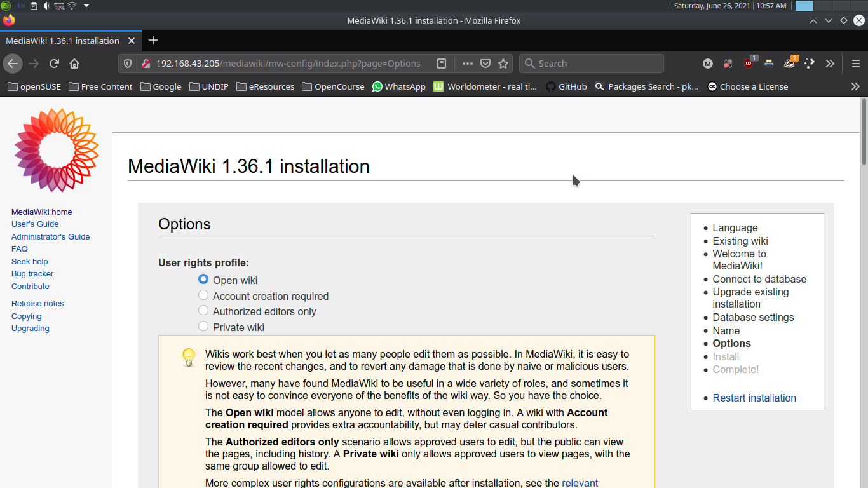Image resolution: width=868 pixels, height=488 pixels.
Task: Expand the system tray hidden icons arrow
Action: [86, 6]
